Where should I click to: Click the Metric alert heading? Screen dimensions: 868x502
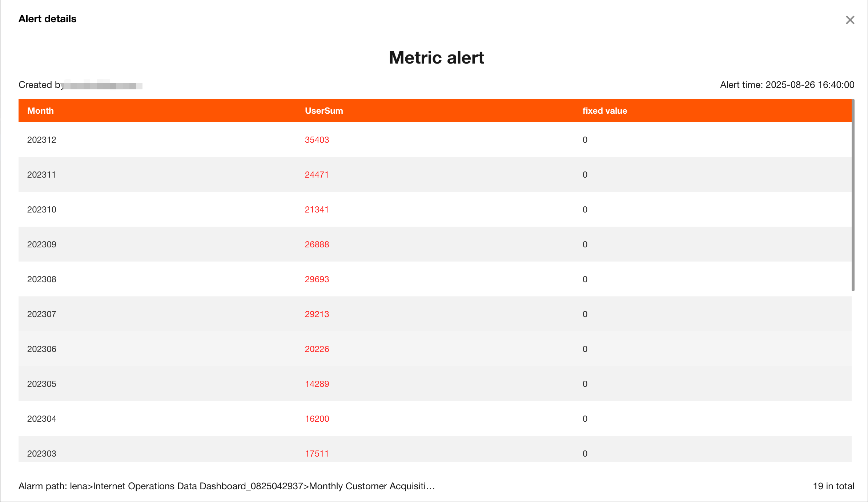(x=436, y=58)
